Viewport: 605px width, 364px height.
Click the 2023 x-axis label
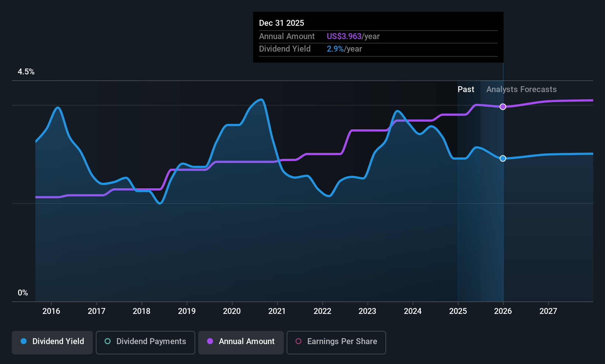pos(367,311)
